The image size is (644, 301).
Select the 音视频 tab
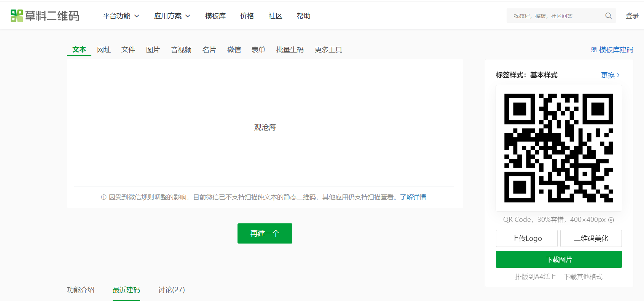(x=181, y=50)
